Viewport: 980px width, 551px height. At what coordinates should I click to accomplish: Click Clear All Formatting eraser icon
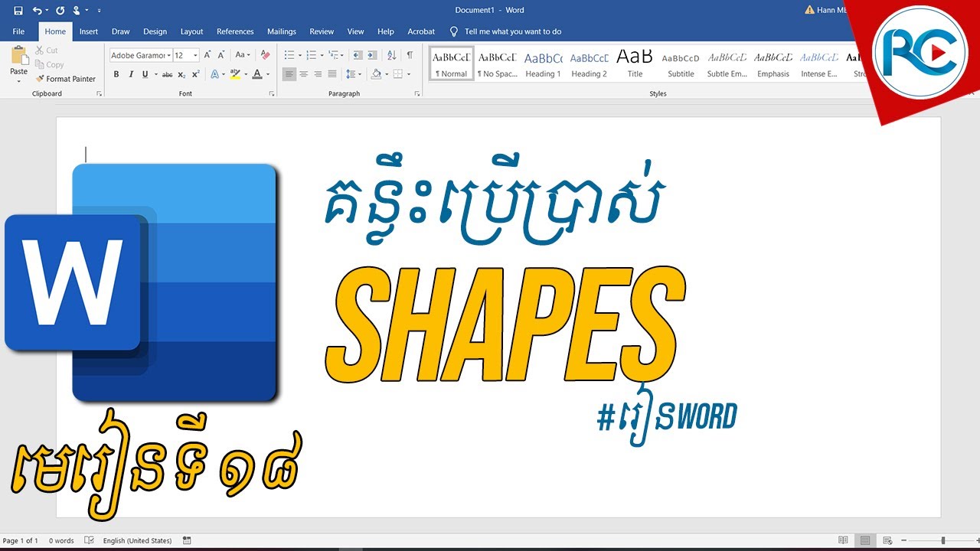point(265,55)
